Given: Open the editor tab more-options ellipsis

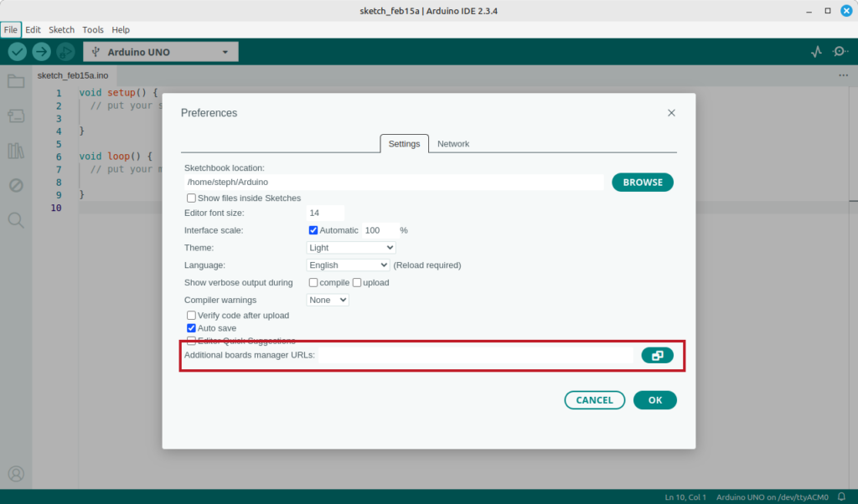Looking at the screenshot, I should [843, 75].
